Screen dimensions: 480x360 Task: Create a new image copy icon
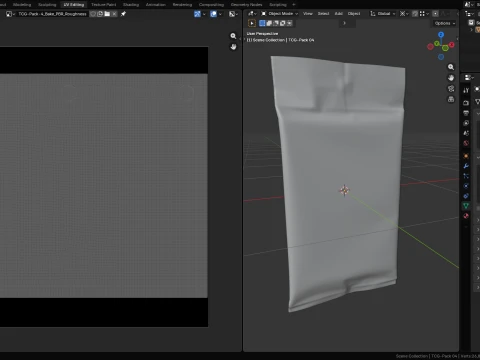point(100,14)
